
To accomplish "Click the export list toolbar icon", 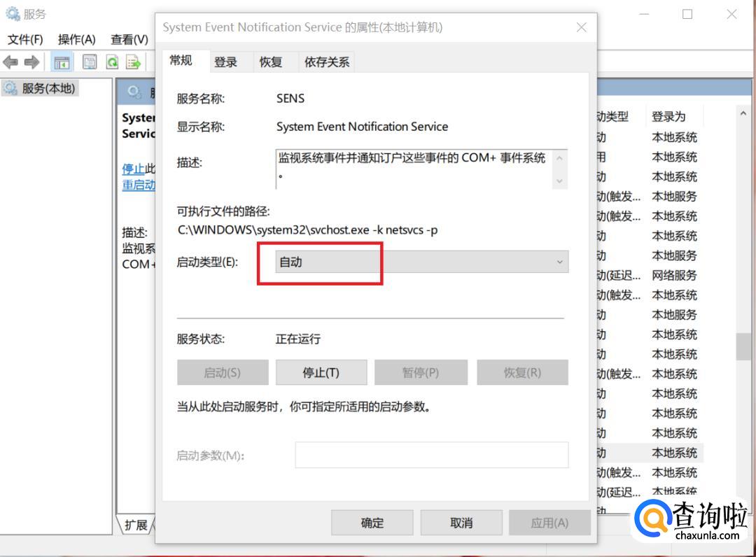I will [x=133, y=62].
